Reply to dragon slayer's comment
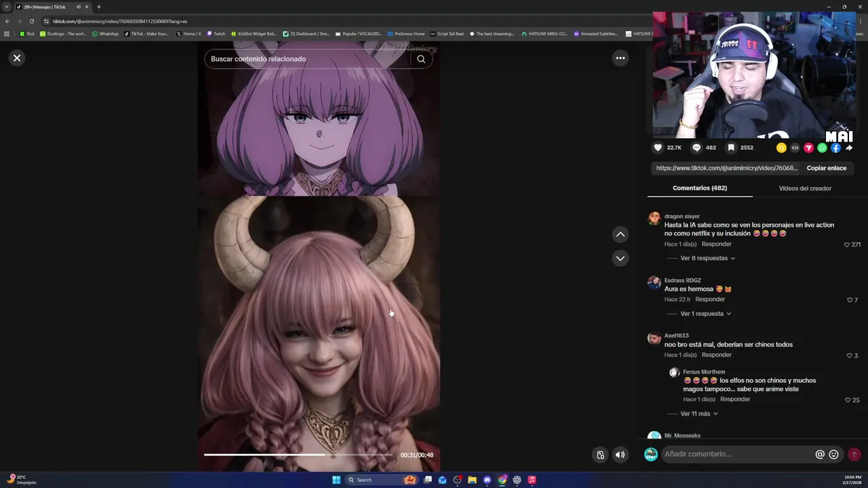This screenshot has width=868, height=488. 716,244
